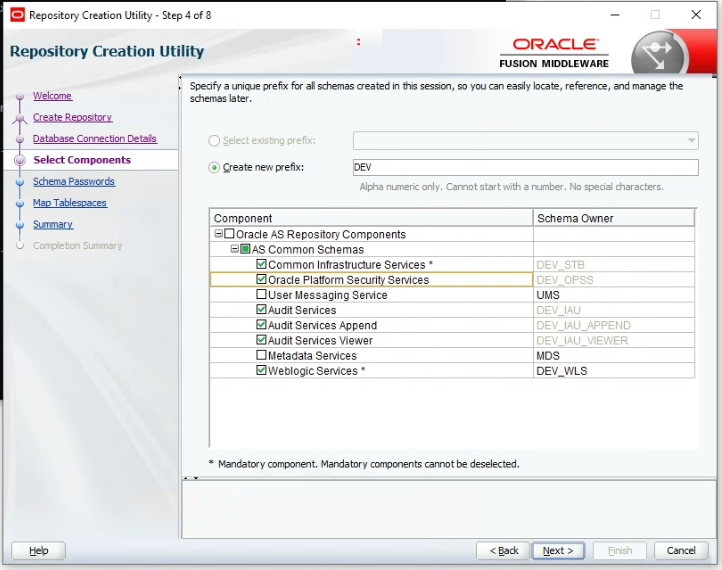The image size is (722, 570).
Task: Click the Welcome step bullet icon
Action: click(x=20, y=97)
